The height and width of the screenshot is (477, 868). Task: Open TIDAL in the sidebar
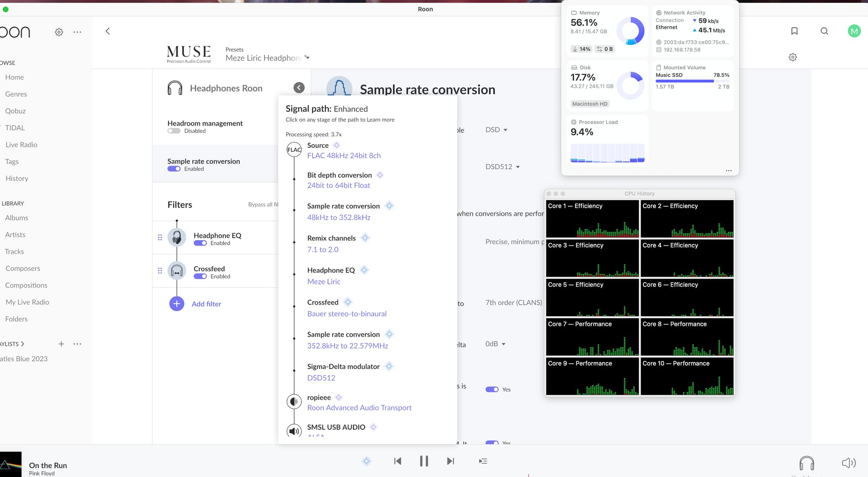[x=15, y=128]
